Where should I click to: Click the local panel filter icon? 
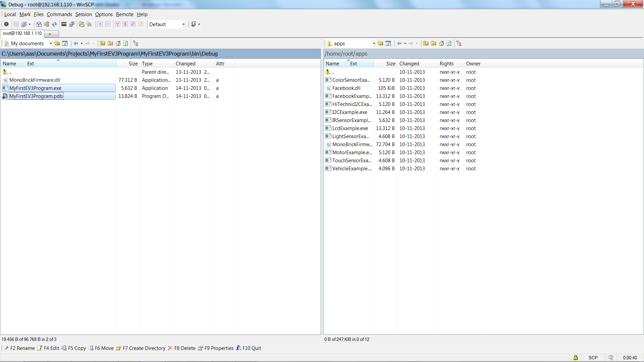65,43
